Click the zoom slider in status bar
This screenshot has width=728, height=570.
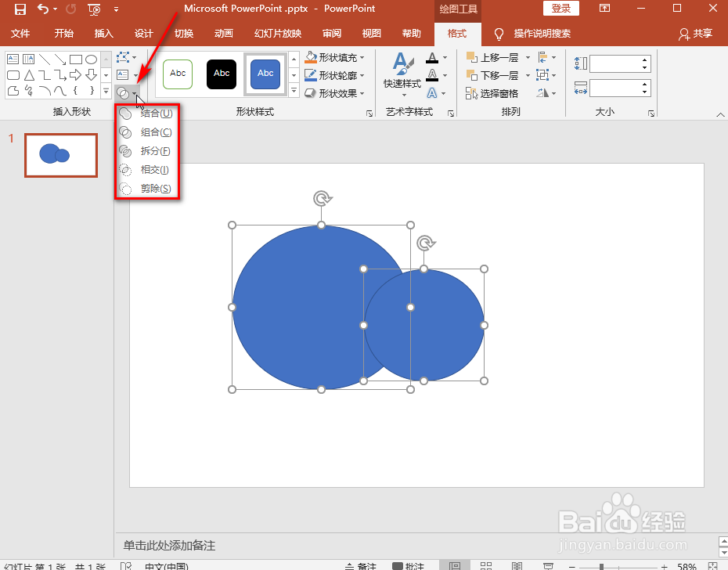618,566
